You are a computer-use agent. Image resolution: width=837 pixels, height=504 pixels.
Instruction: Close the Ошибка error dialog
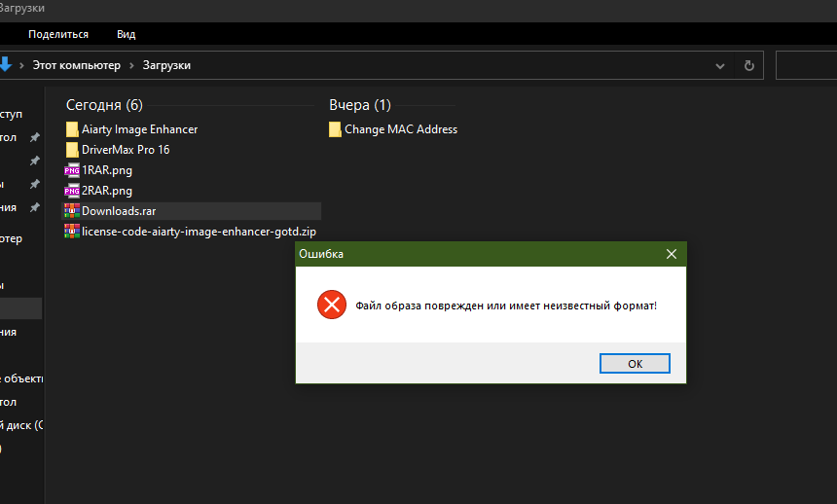pyautogui.click(x=672, y=254)
